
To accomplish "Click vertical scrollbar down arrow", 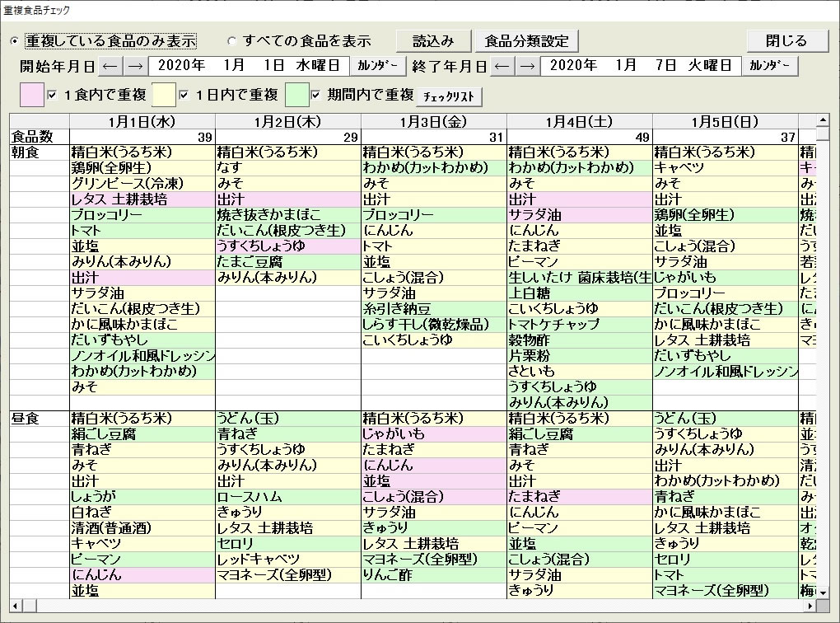I will coord(823,592).
